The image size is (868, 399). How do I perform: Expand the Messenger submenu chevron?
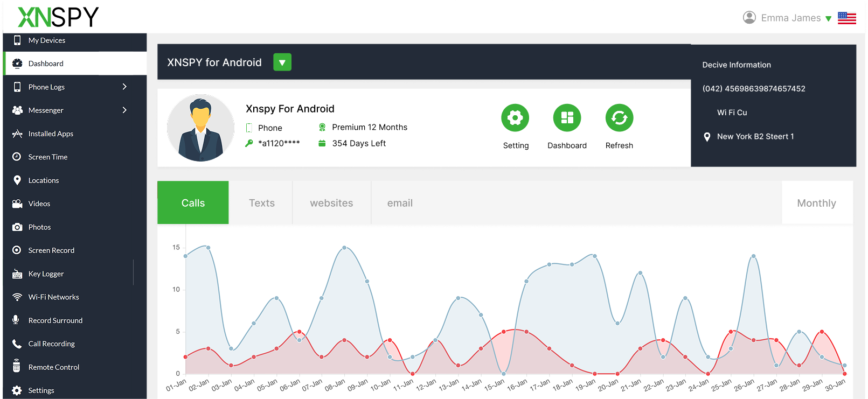pos(124,110)
